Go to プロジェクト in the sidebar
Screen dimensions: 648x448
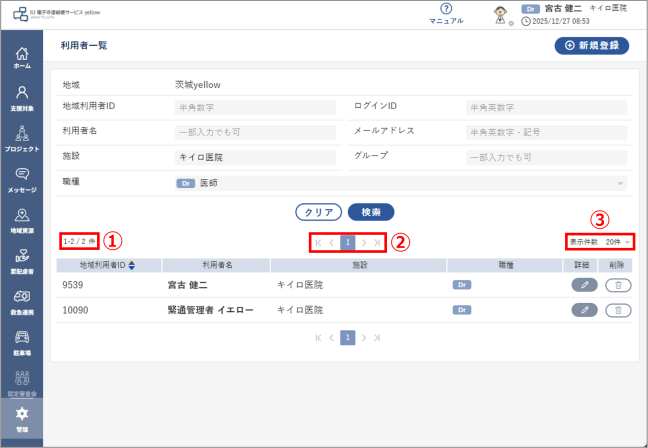pyautogui.click(x=22, y=138)
